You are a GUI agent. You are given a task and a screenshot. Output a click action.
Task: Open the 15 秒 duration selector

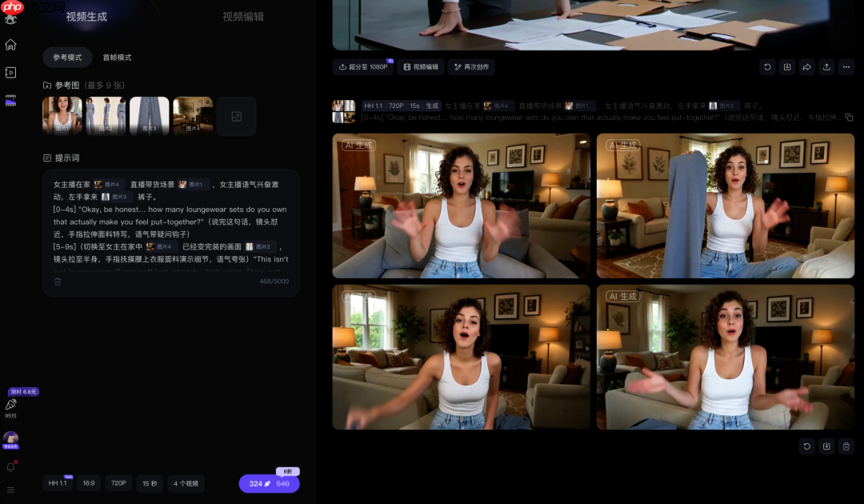tap(150, 483)
